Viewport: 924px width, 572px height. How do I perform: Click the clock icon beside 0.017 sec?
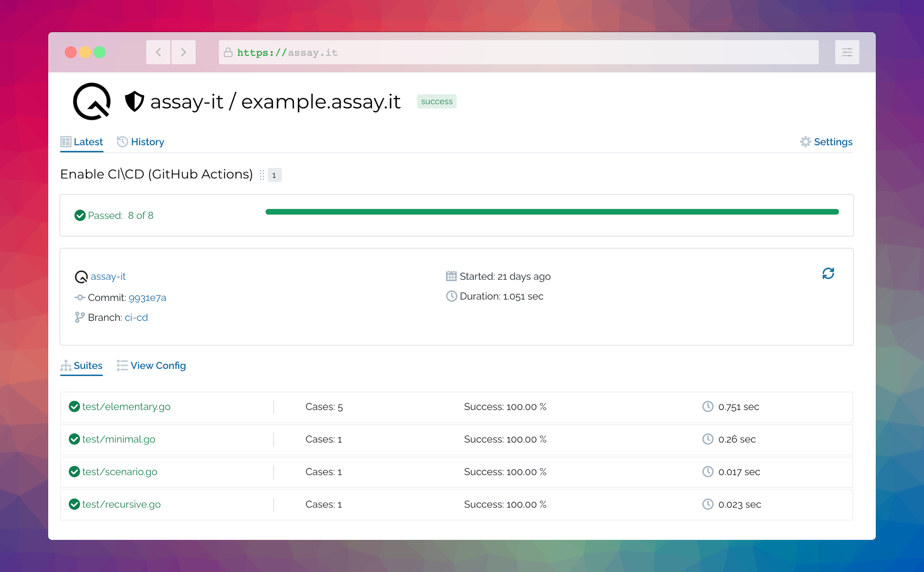708,472
